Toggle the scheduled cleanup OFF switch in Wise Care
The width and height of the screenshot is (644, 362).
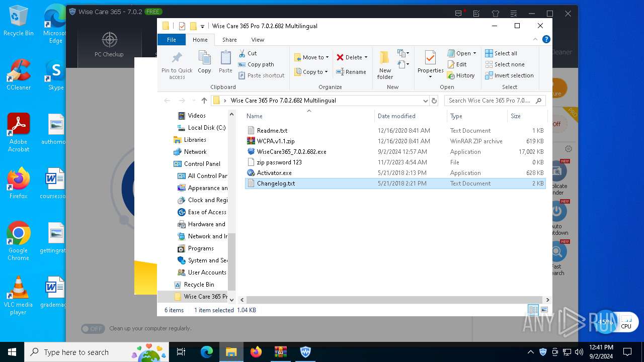(93, 328)
